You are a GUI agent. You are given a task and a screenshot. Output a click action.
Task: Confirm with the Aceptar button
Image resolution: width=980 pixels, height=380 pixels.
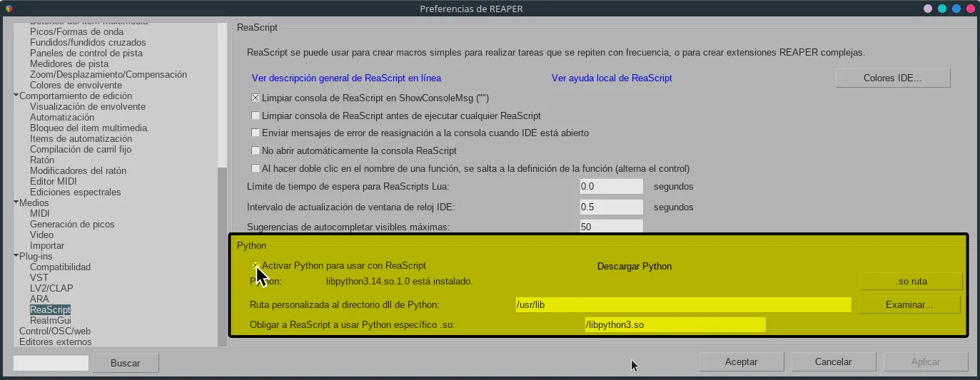741,362
